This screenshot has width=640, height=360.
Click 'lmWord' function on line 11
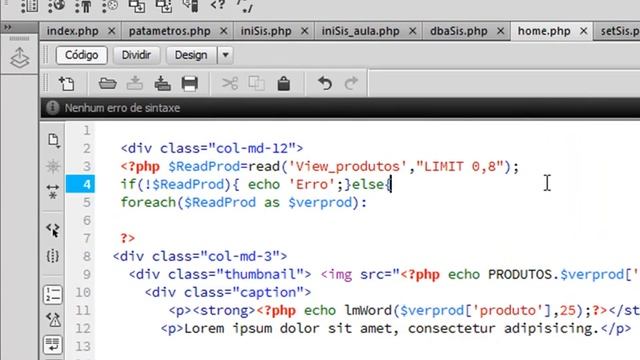(369, 310)
